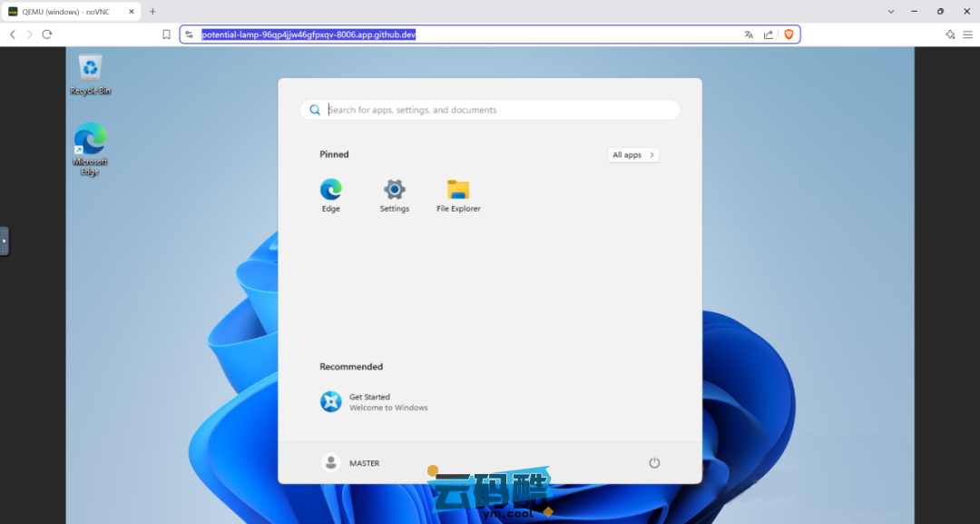This screenshot has height=524, width=980.
Task: Open the tab search dropdown chevron
Action: tap(891, 12)
